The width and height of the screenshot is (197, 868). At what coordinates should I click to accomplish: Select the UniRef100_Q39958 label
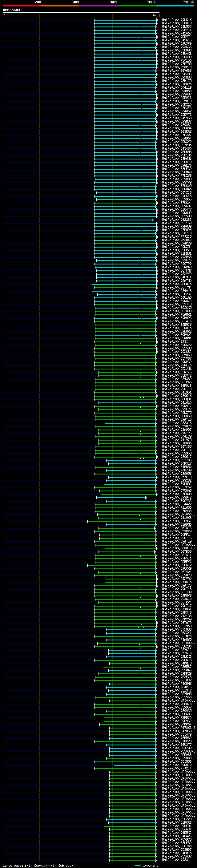177,453
